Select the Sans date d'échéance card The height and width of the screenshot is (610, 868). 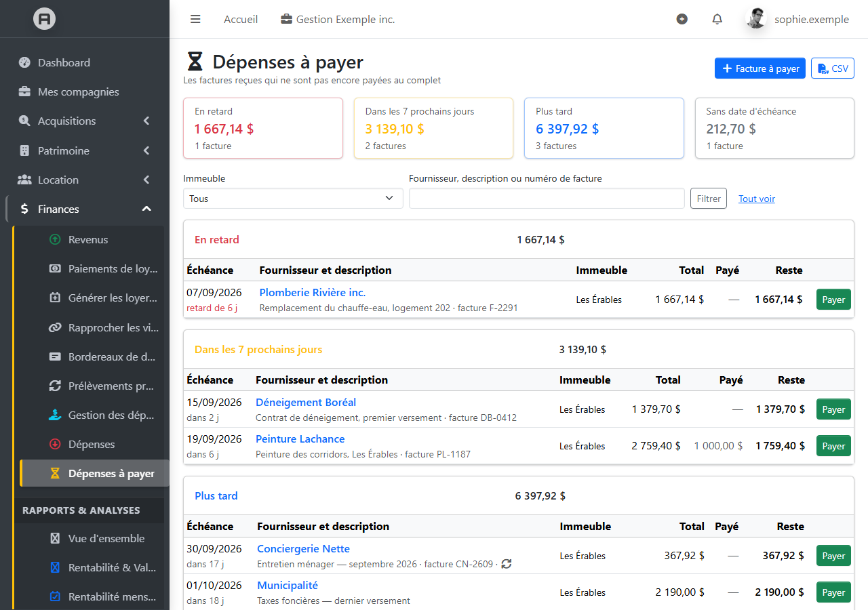(774, 128)
